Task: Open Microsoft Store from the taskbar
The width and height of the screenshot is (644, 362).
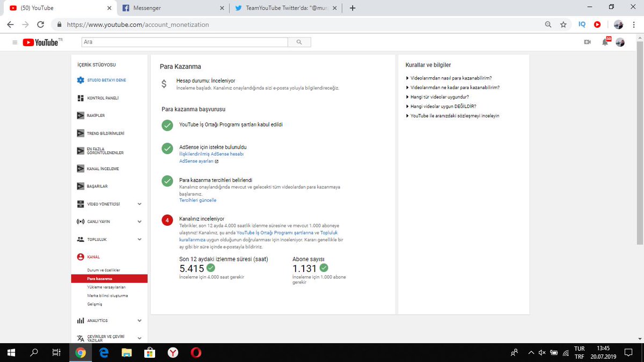Action: point(150,352)
